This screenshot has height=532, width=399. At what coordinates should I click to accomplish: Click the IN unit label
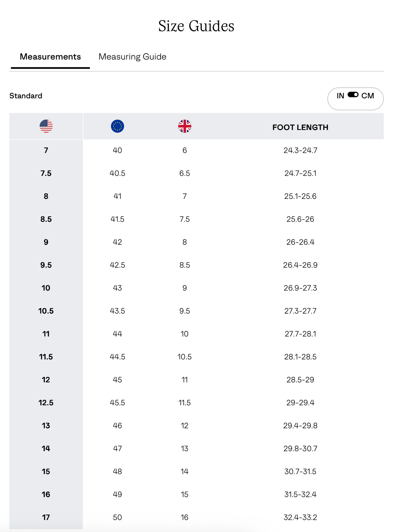click(340, 96)
